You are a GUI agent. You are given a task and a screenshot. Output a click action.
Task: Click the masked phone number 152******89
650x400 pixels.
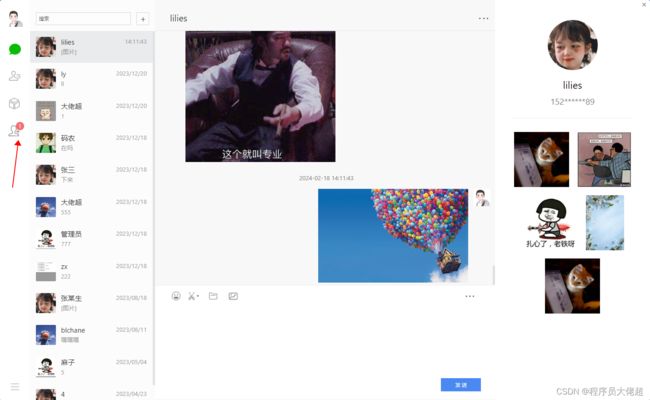[572, 102]
